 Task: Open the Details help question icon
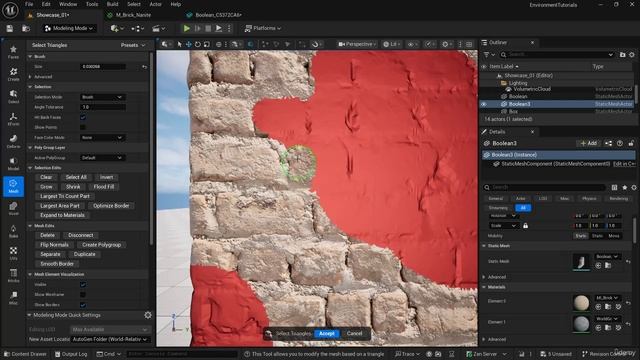click(620, 143)
